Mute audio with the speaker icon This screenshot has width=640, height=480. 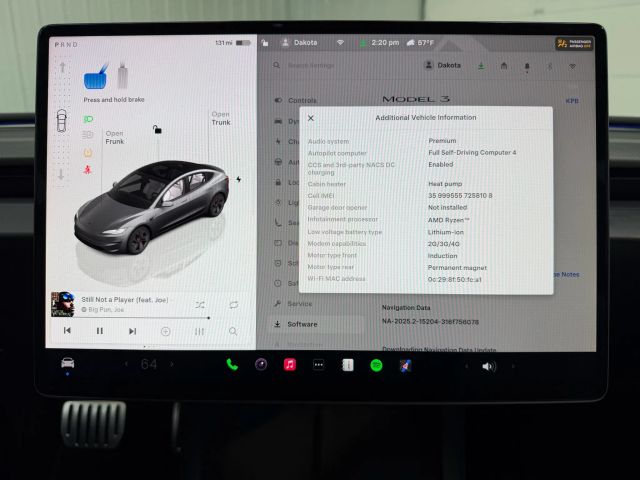(x=489, y=367)
